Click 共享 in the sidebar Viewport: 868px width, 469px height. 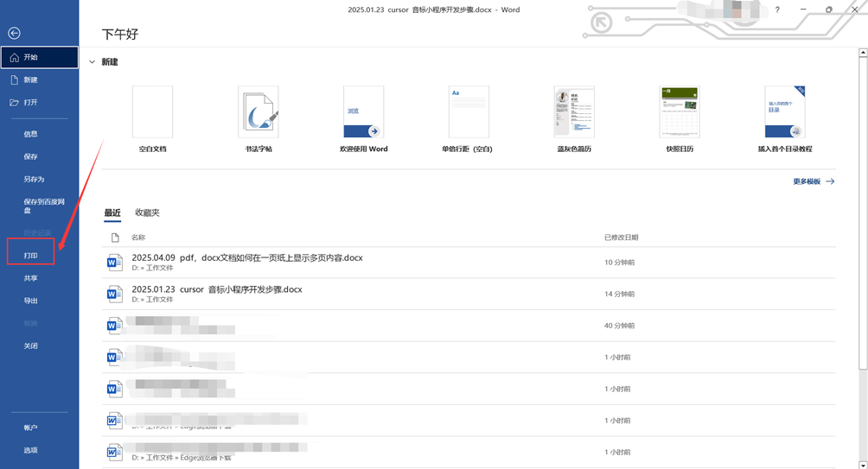pyautogui.click(x=30, y=278)
